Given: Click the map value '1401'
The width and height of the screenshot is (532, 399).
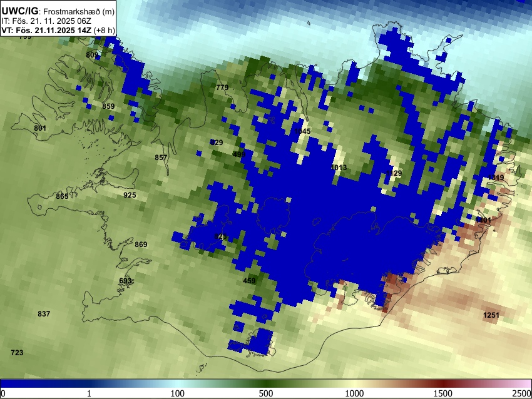Looking at the screenshot, I should point(483,220).
